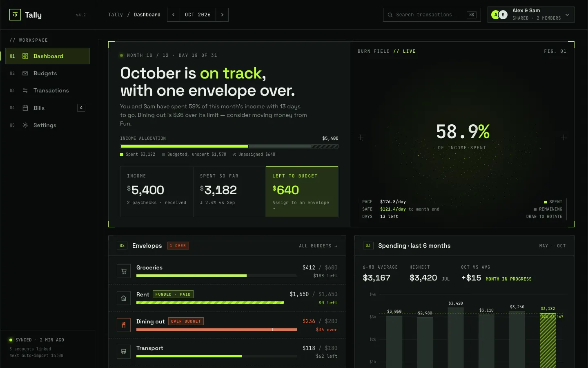Select the Groceries envelope name

pyautogui.click(x=149, y=267)
